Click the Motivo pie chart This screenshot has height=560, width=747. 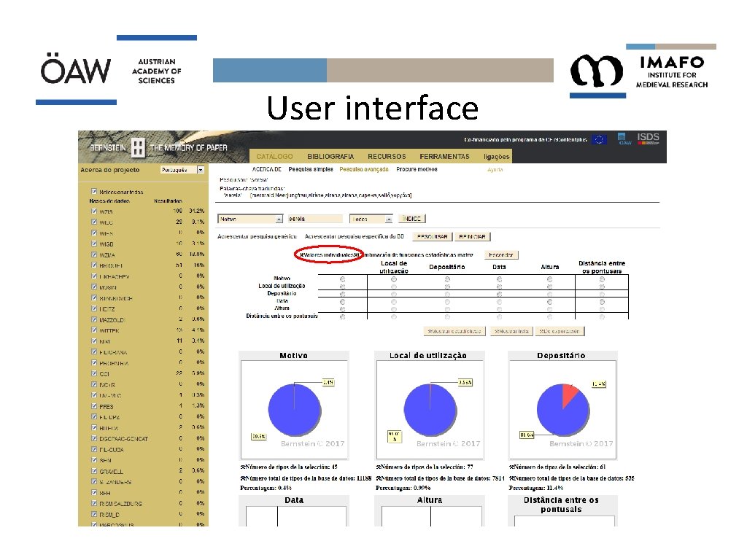click(295, 410)
